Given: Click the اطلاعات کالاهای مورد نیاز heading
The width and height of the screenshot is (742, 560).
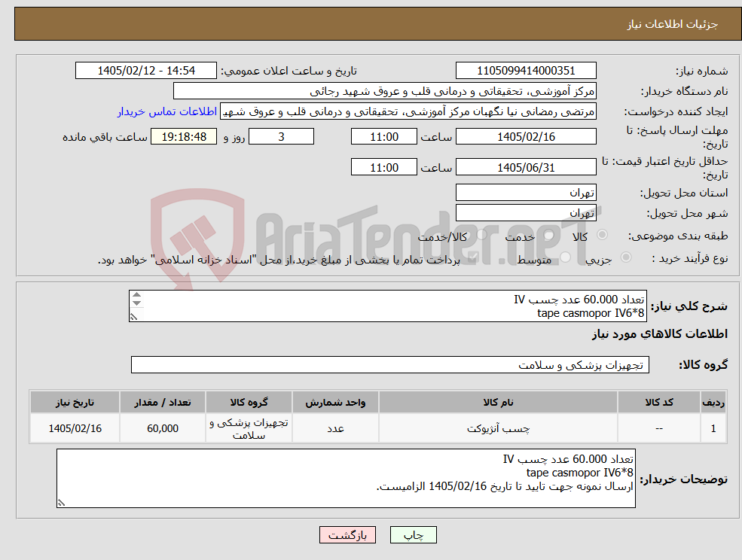Looking at the screenshot, I should coord(660,334).
